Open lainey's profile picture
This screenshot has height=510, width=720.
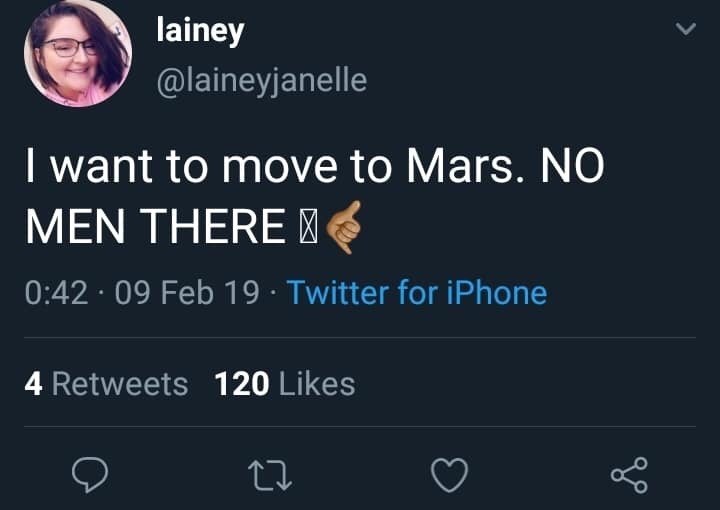pyautogui.click(x=78, y=53)
